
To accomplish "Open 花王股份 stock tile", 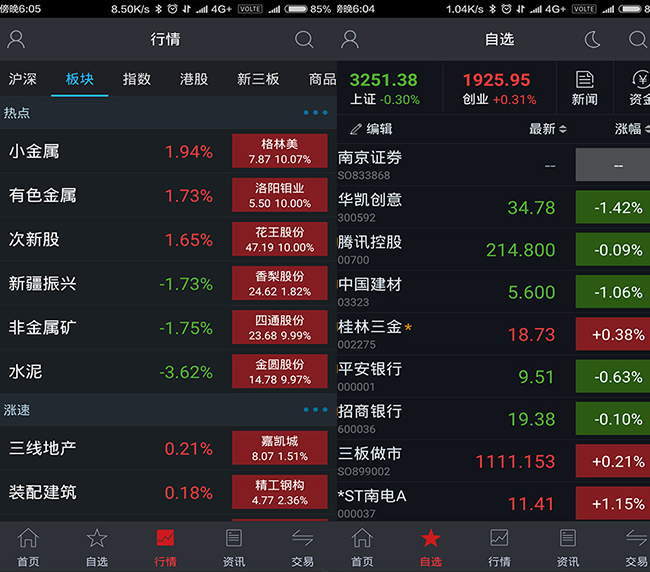I will (x=280, y=239).
